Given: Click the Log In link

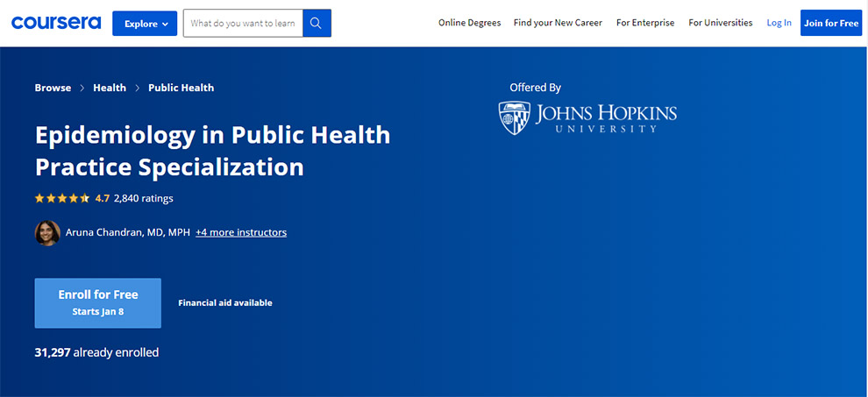Looking at the screenshot, I should click(779, 23).
